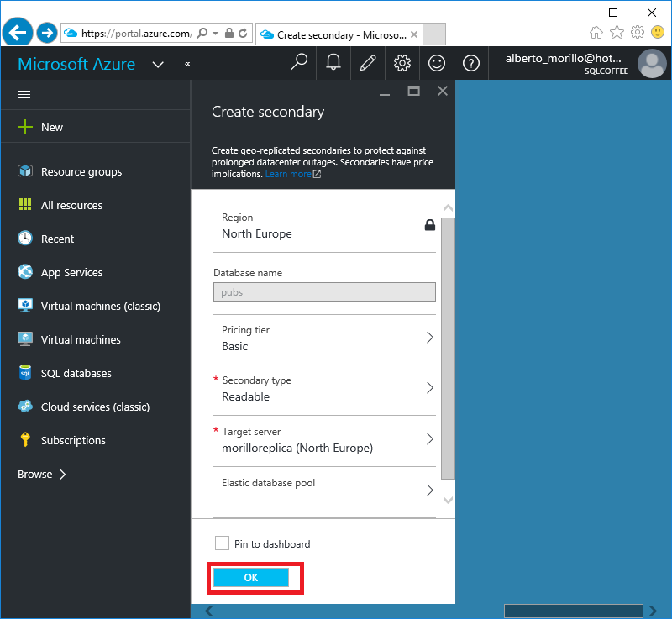Click the horizontal scrollbar thumb at bottom

click(574, 611)
